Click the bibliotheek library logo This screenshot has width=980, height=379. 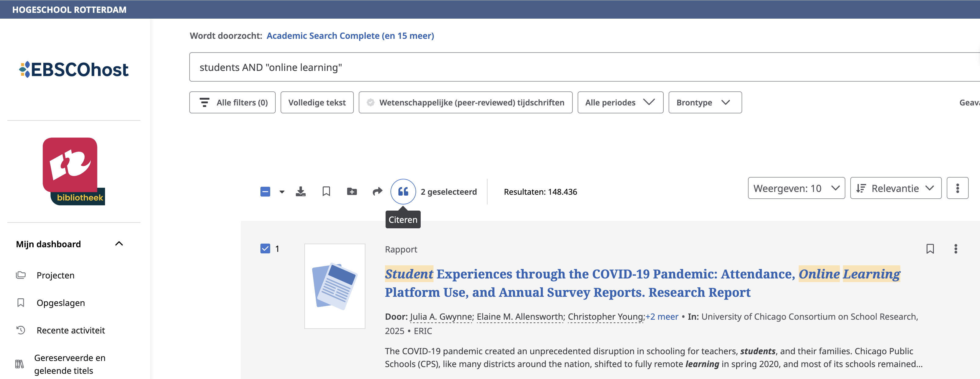coord(74,171)
